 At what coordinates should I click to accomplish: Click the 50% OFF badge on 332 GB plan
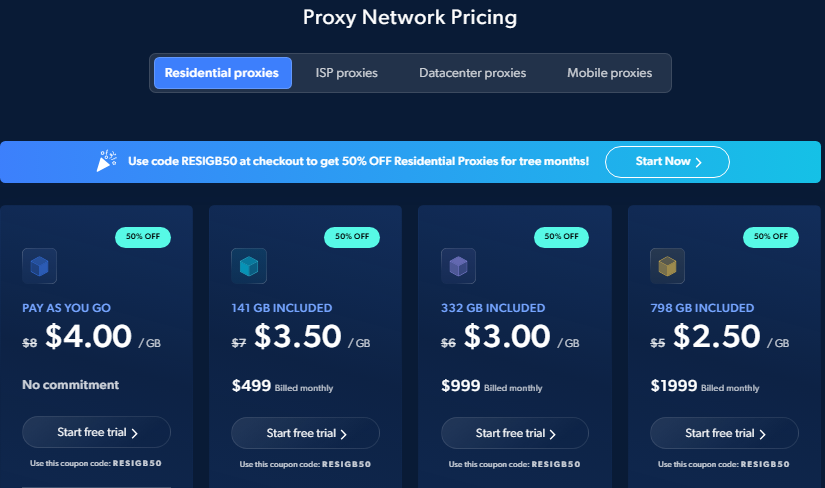561,237
